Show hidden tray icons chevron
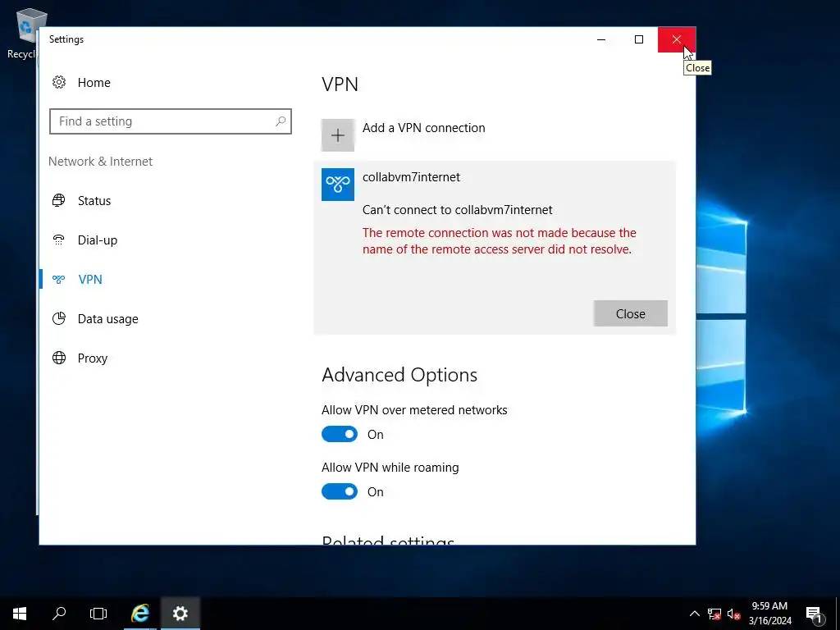The height and width of the screenshot is (630, 840). point(694,614)
